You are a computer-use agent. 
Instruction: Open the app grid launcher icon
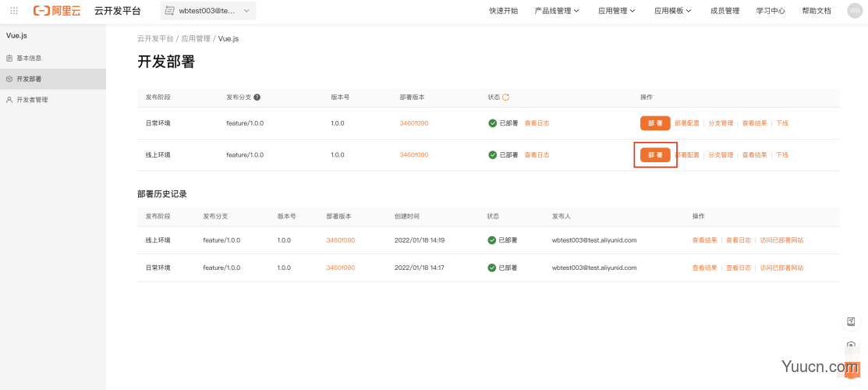[14, 11]
